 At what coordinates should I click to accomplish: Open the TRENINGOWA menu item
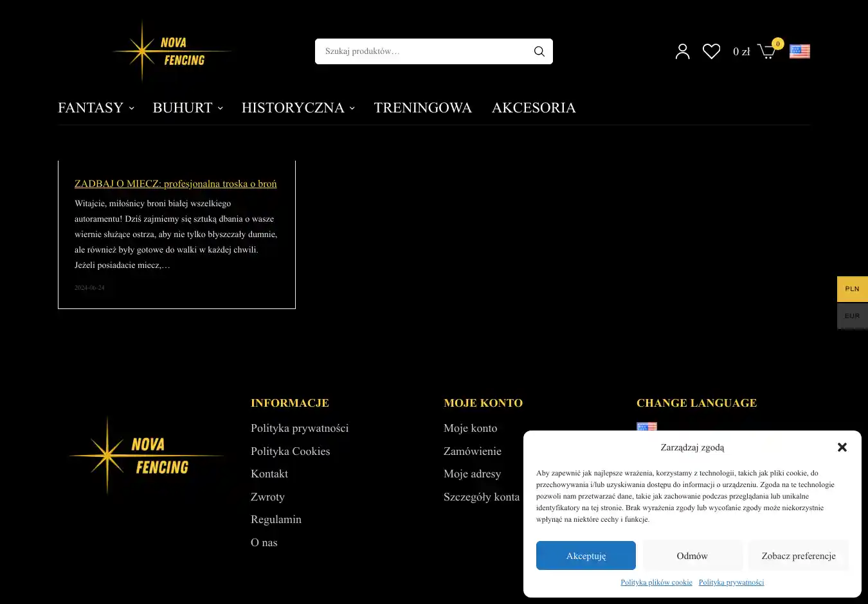coord(422,108)
